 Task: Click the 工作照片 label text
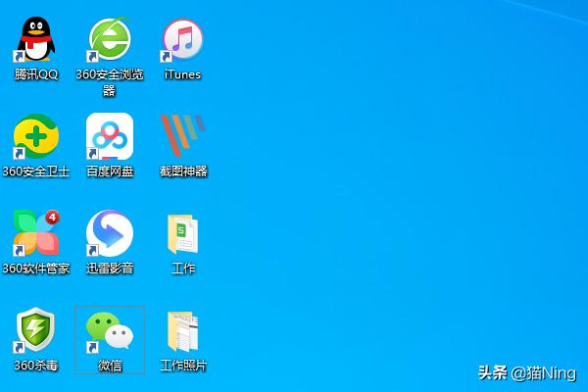tap(183, 365)
